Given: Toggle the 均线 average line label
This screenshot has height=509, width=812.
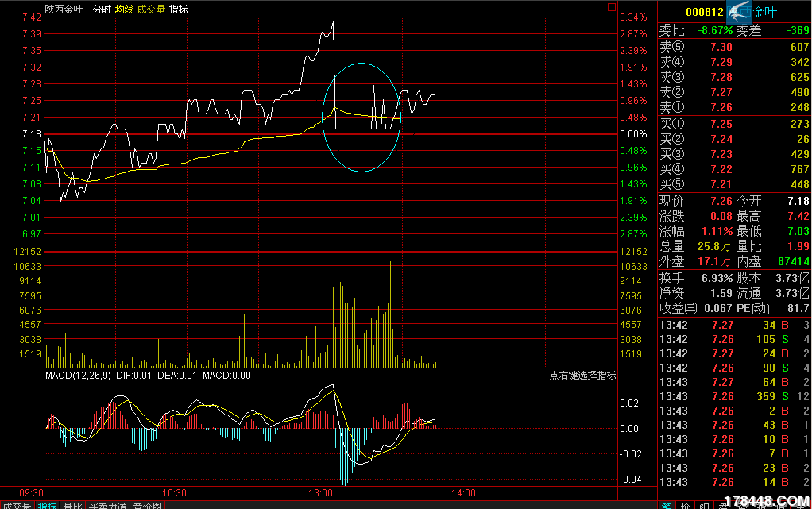Looking at the screenshot, I should (124, 10).
